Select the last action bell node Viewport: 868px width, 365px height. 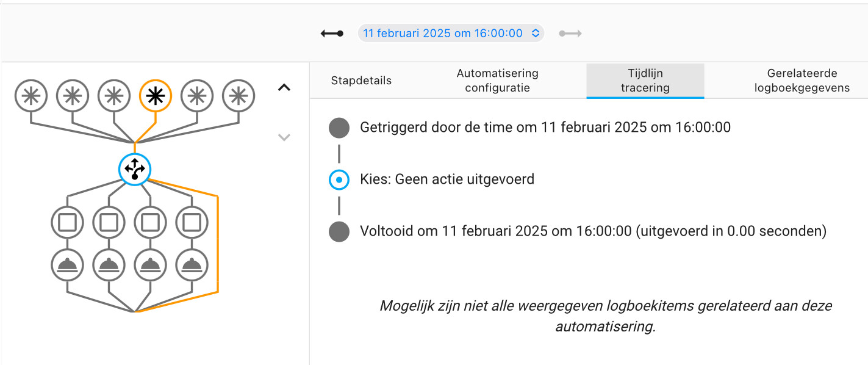point(192,265)
